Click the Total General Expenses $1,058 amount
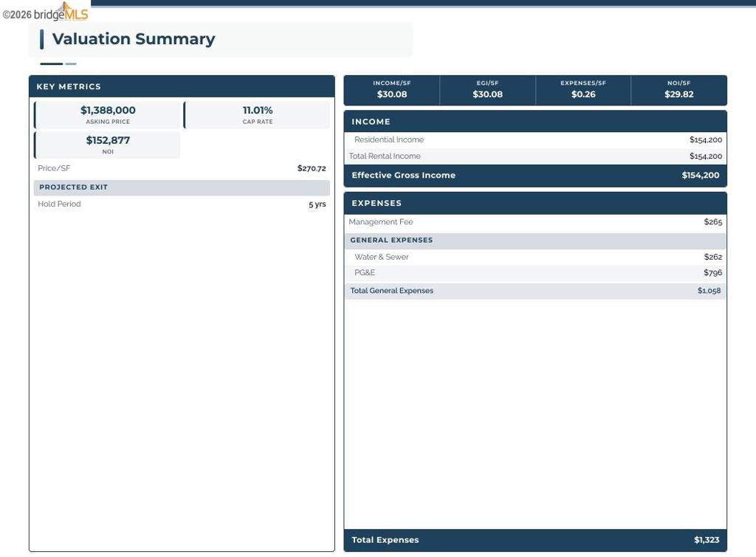 pos(709,291)
